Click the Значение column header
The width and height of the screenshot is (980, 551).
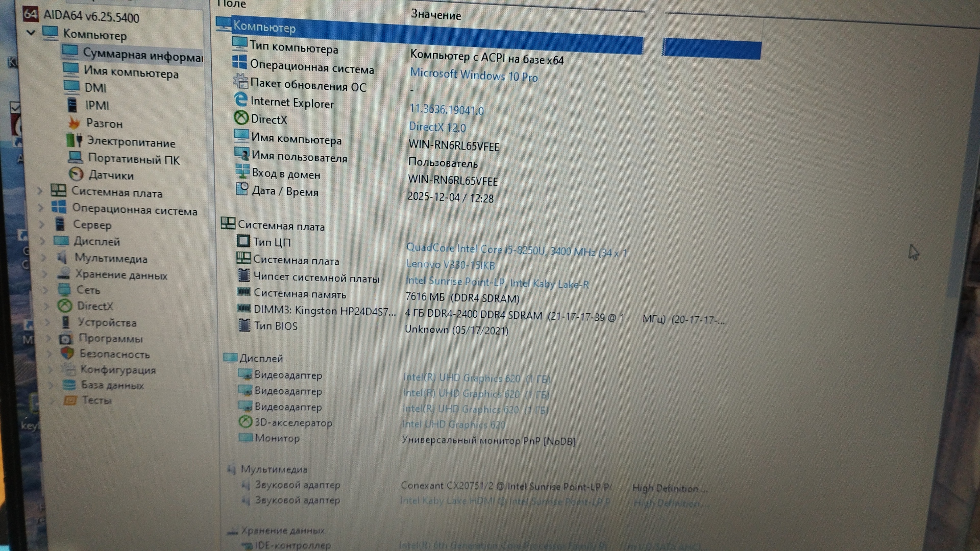click(x=435, y=15)
